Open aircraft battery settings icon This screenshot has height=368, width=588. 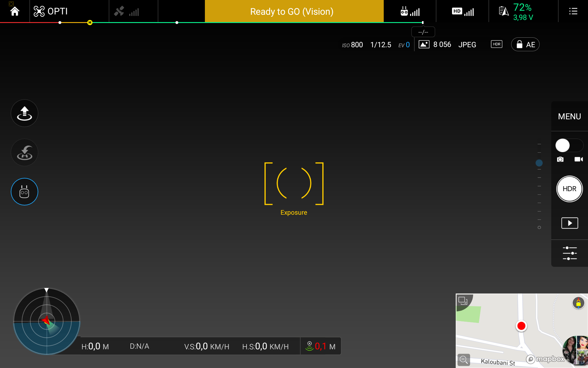coord(503,11)
